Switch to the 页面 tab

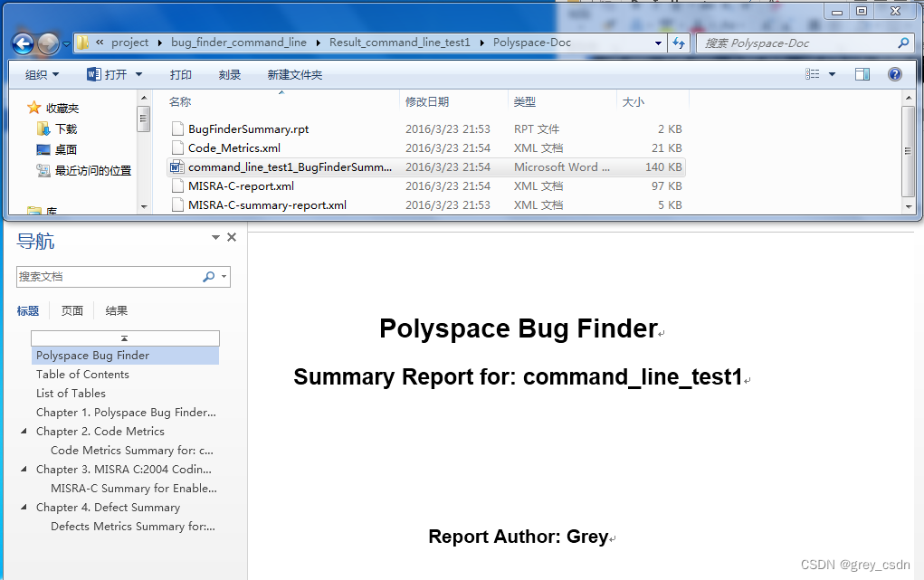pyautogui.click(x=71, y=309)
